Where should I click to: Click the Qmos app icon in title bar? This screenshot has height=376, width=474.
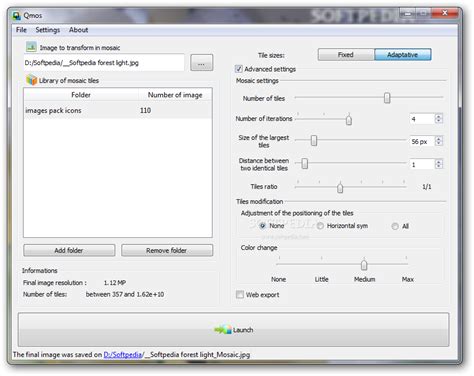16,16
